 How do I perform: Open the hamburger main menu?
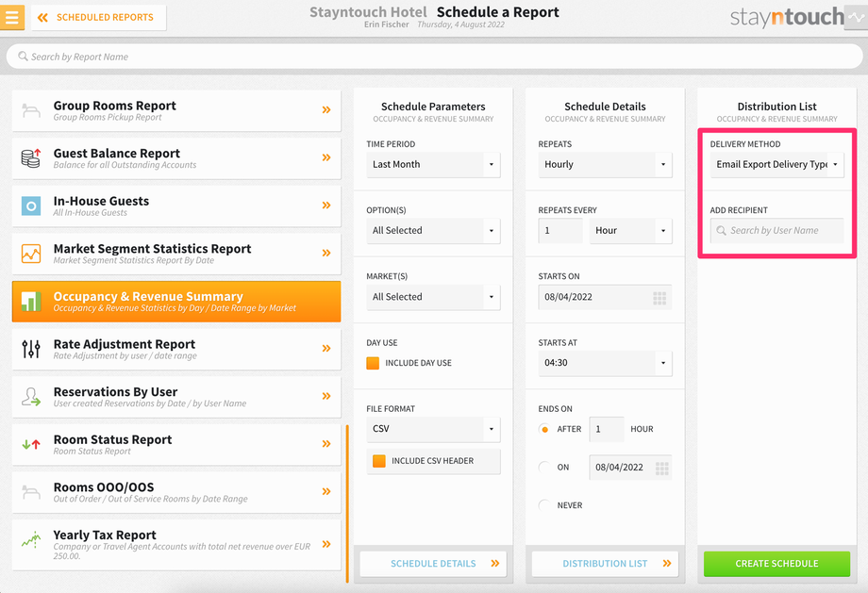pyautogui.click(x=11, y=17)
